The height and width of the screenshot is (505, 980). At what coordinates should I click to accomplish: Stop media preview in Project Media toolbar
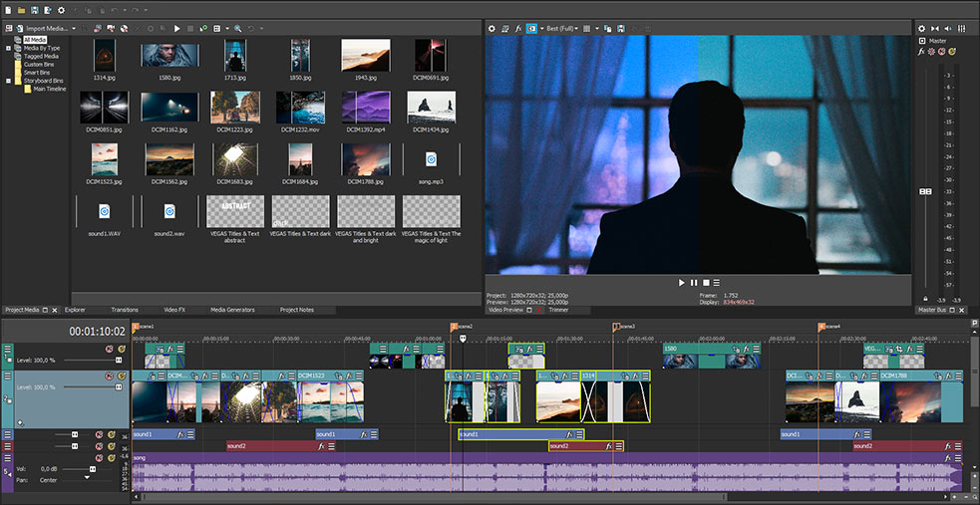pyautogui.click(x=190, y=29)
